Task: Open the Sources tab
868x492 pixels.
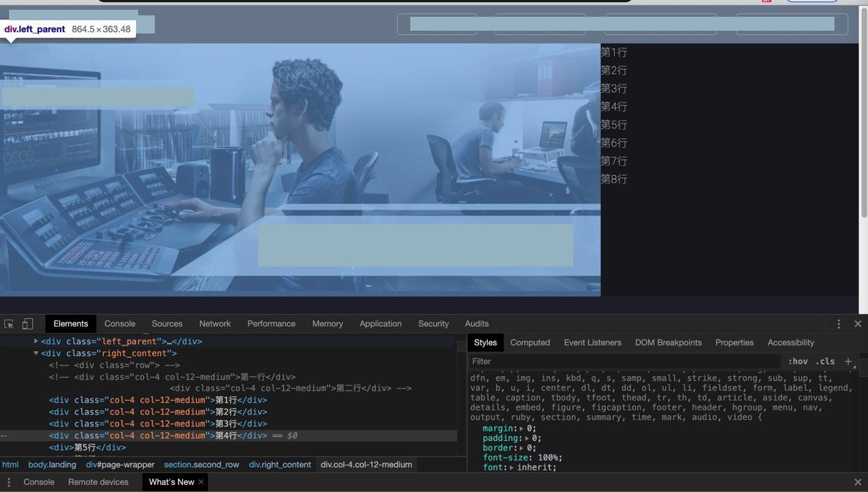Action: click(x=167, y=324)
